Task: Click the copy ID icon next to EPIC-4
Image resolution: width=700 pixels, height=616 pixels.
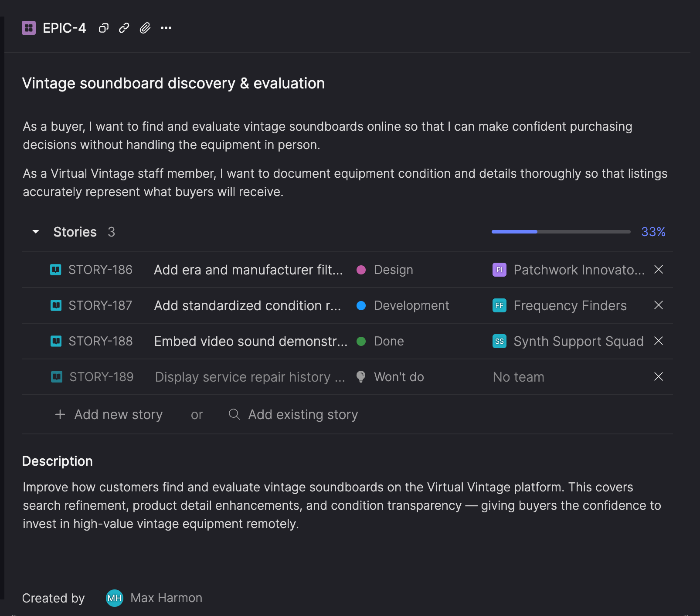Action: click(x=103, y=28)
